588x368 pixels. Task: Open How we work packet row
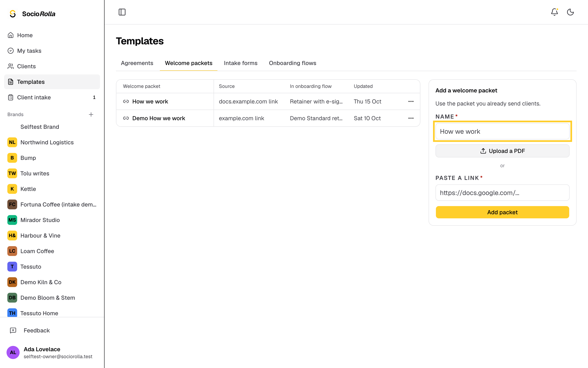(x=268, y=101)
